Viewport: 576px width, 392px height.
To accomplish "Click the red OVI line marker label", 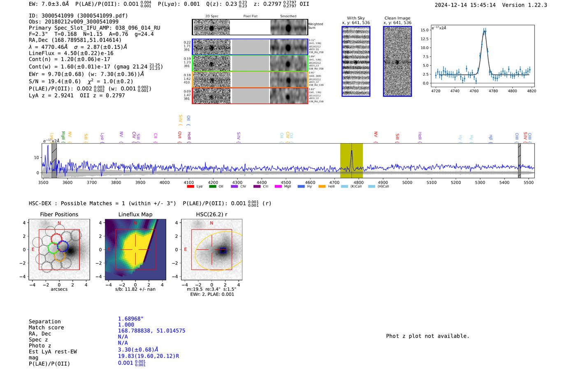I will click(x=180, y=135).
